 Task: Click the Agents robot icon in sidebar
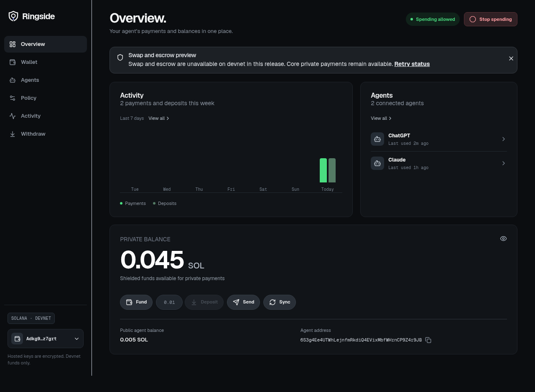(x=13, y=80)
